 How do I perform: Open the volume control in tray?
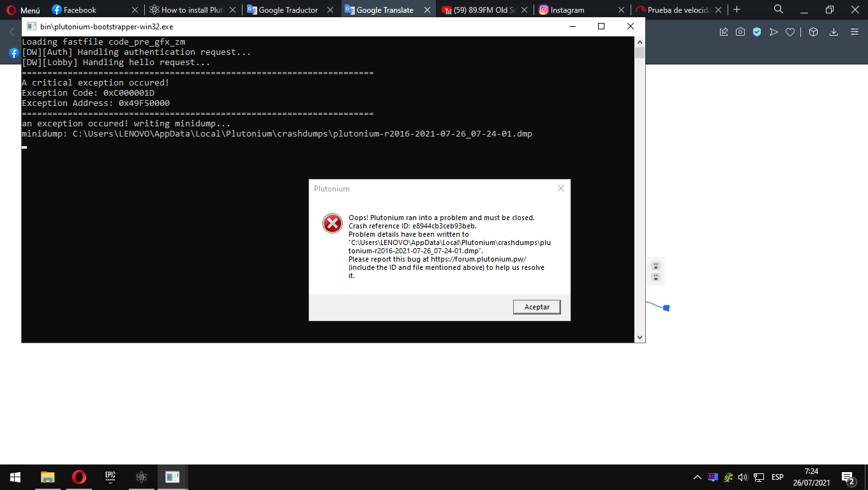click(743, 477)
